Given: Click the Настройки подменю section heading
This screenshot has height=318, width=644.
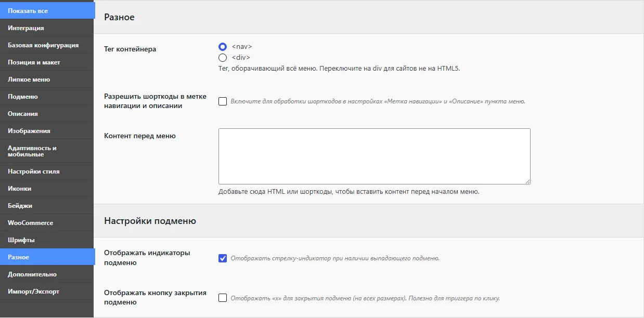Looking at the screenshot, I should [x=150, y=221].
